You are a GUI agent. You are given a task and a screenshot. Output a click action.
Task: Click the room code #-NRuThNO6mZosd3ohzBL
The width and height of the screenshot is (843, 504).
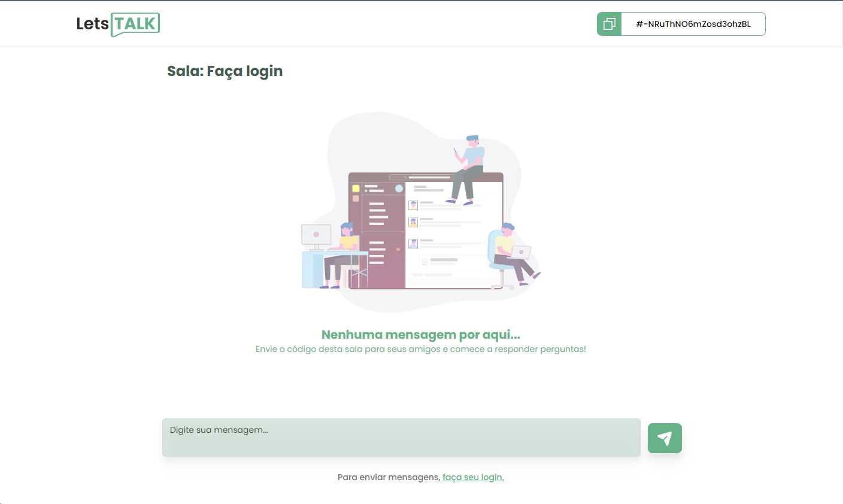(693, 24)
